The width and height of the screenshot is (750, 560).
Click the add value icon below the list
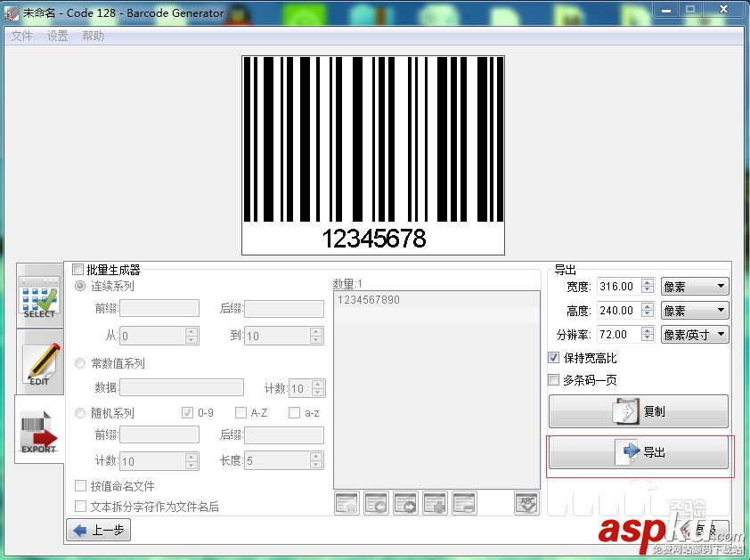pos(435,503)
